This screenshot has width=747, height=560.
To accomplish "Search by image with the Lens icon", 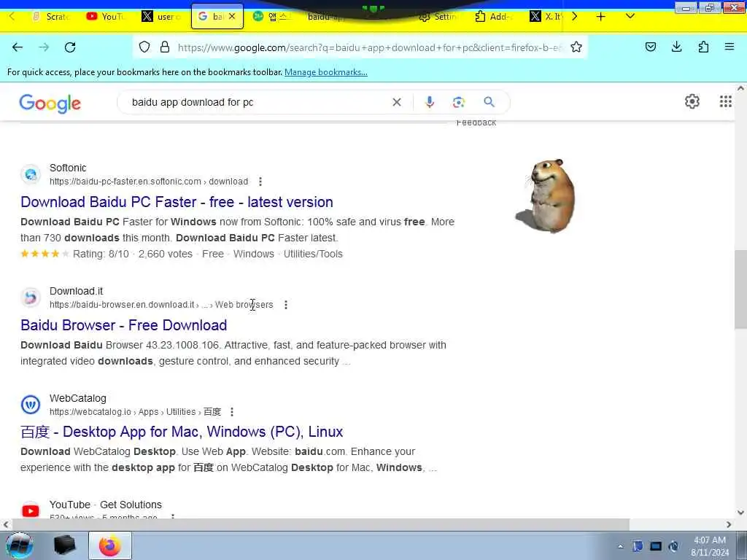I will coord(459,102).
